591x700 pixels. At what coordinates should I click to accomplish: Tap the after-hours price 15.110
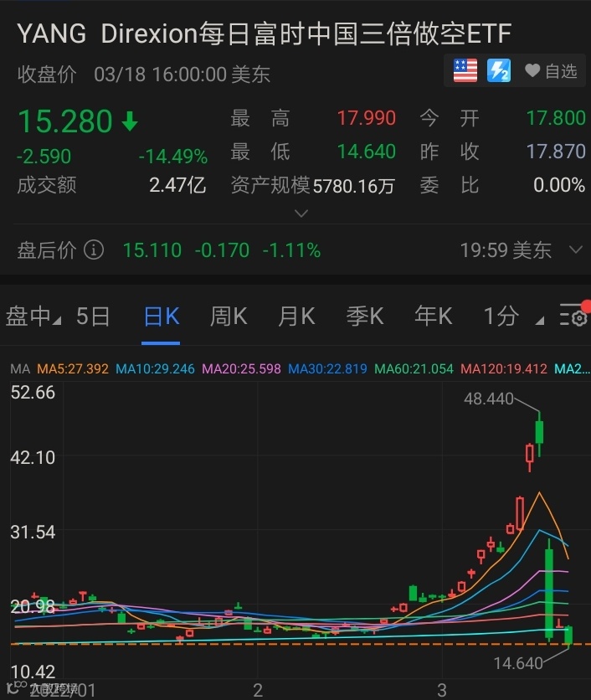click(x=152, y=250)
